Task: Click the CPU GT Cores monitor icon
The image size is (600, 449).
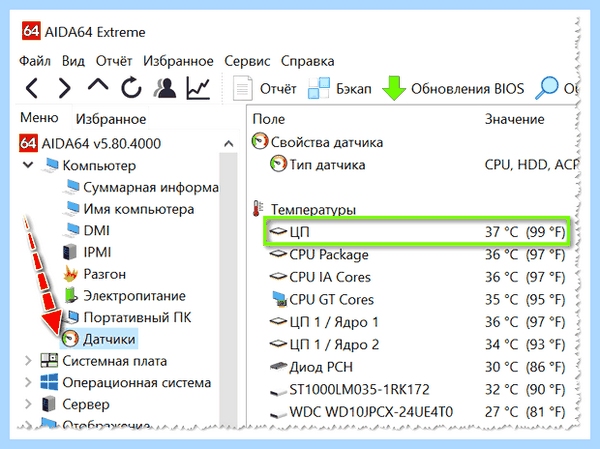Action: 279,299
